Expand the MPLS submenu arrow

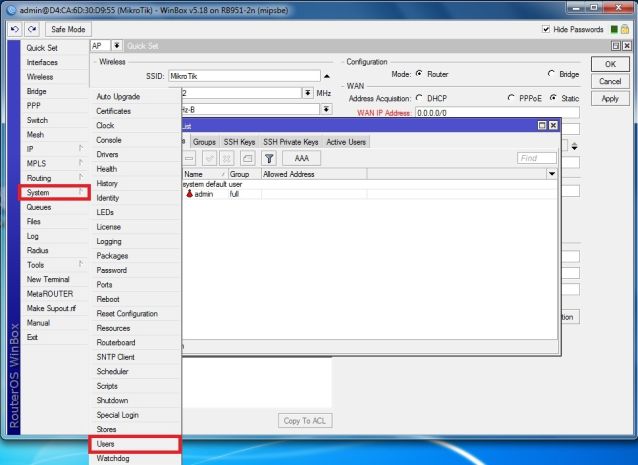tap(81, 163)
